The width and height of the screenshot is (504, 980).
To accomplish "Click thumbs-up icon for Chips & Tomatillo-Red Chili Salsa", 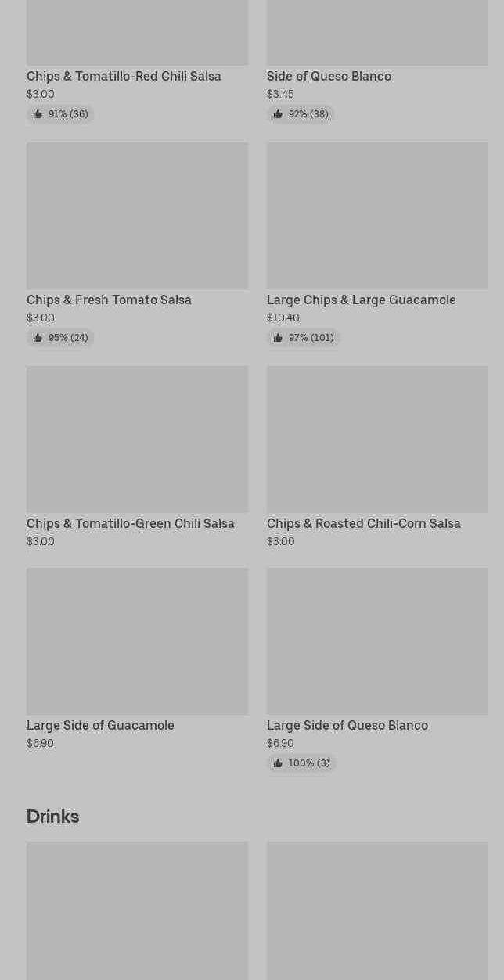I will (x=38, y=114).
